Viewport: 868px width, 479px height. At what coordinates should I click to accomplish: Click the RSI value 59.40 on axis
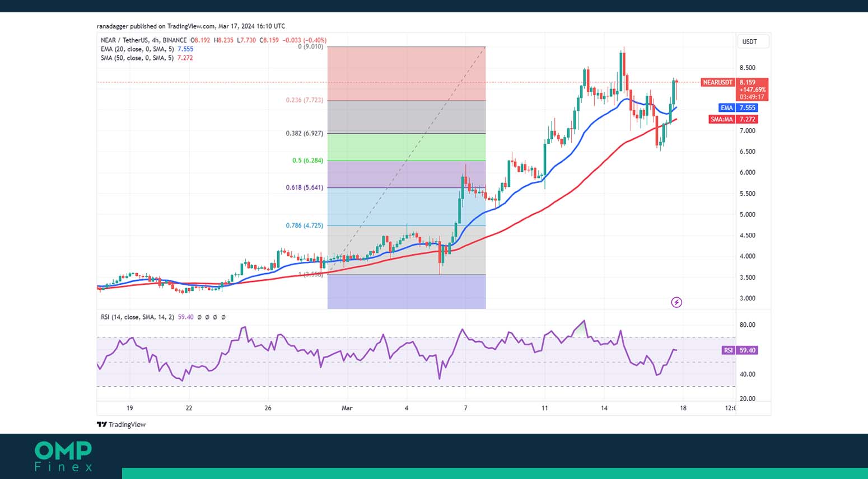(747, 350)
